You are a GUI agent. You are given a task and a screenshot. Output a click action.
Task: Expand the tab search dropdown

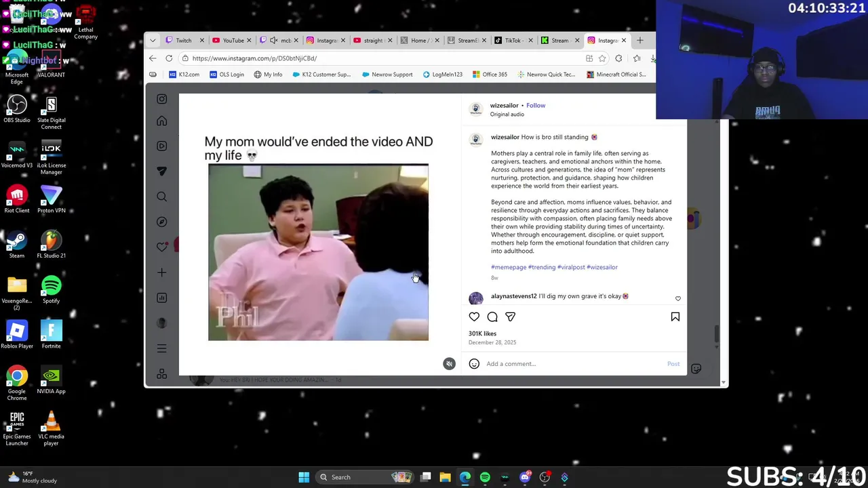click(153, 40)
